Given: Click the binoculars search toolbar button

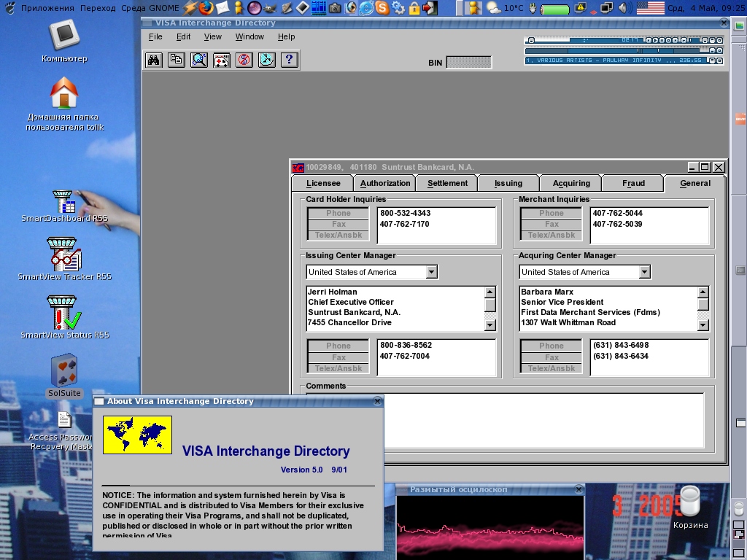Looking at the screenshot, I should (153, 60).
